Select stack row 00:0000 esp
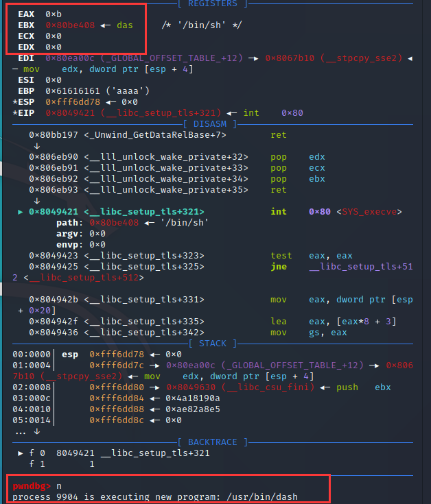Image resolution: width=431 pixels, height=504 pixels. (97, 355)
